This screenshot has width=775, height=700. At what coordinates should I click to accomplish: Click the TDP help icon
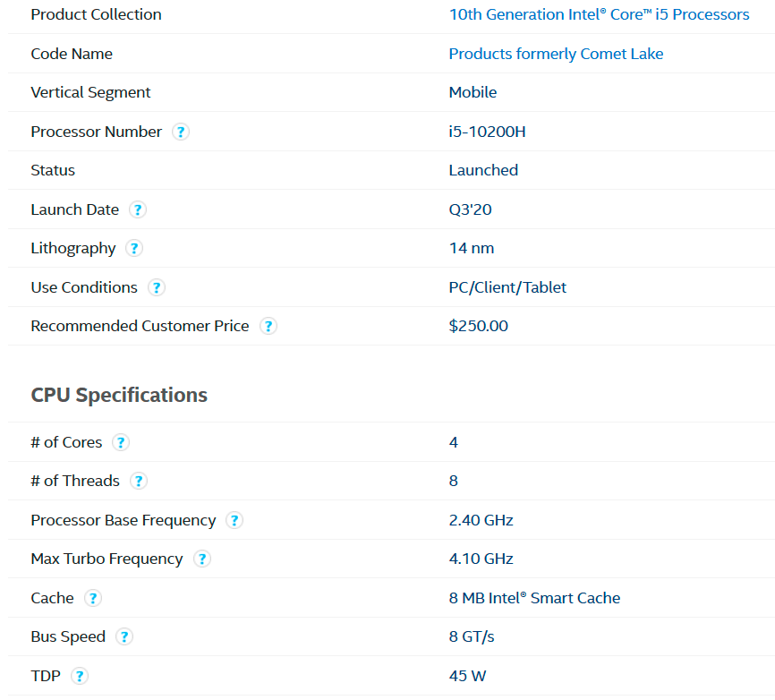(80, 676)
